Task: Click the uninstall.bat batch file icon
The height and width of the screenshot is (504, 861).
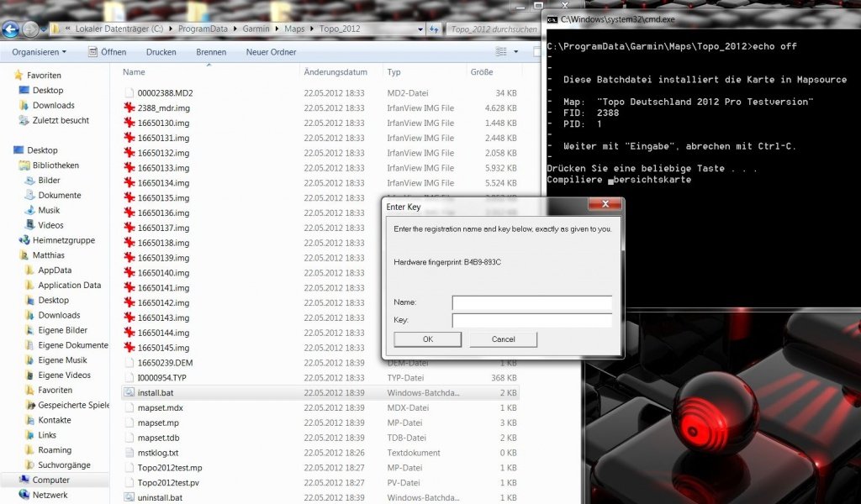Action: (x=129, y=497)
